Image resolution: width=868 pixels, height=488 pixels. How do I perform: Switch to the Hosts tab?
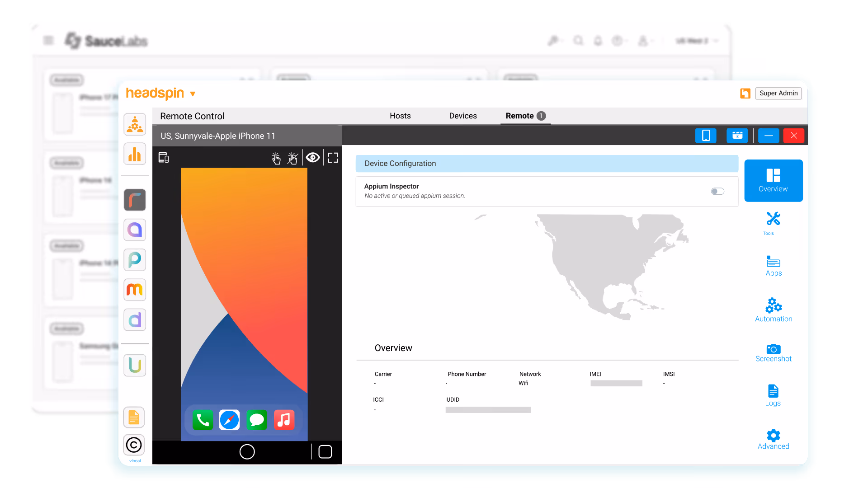click(400, 116)
